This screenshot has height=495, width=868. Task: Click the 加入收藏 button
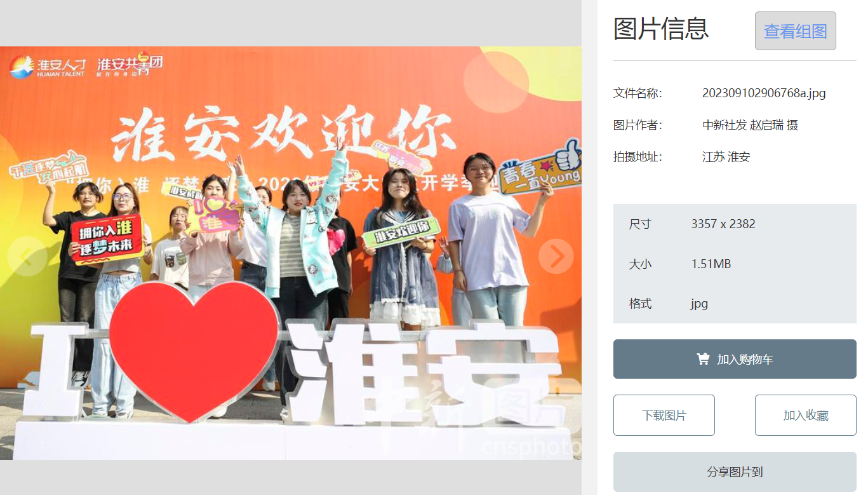pyautogui.click(x=805, y=415)
